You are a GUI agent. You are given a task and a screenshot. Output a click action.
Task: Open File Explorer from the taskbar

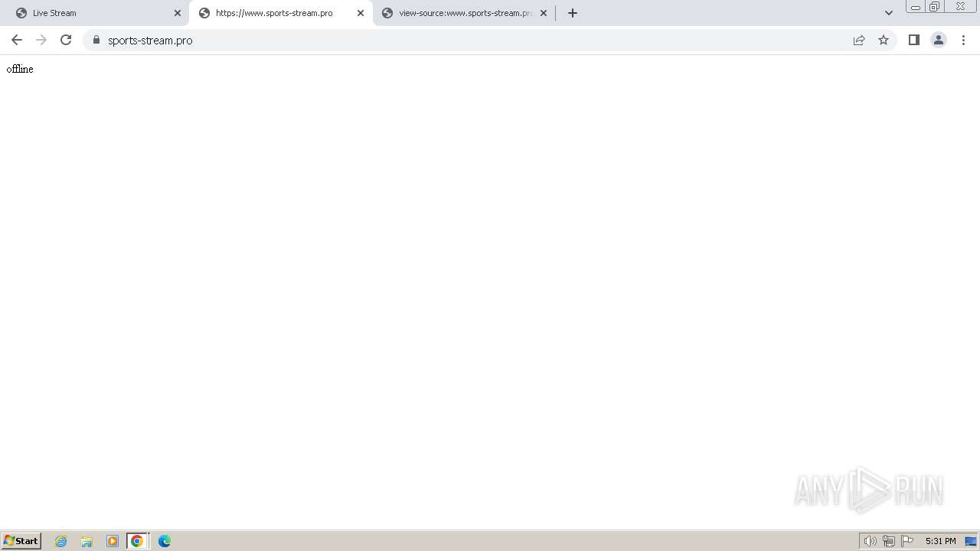(x=87, y=541)
